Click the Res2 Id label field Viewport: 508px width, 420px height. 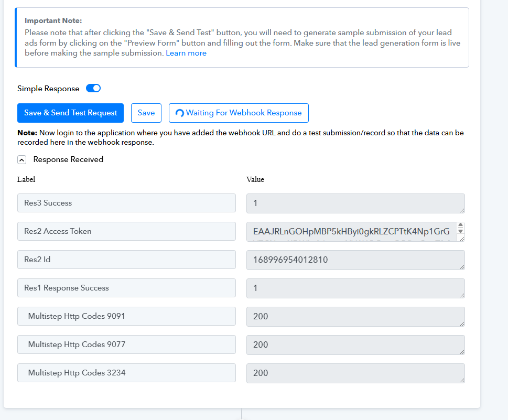pos(126,260)
